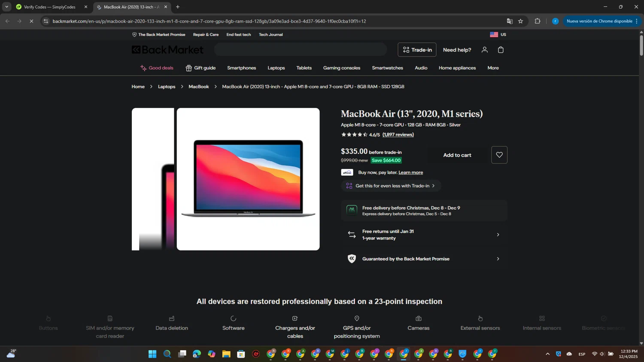Open the Smartwatches category

[387, 68]
